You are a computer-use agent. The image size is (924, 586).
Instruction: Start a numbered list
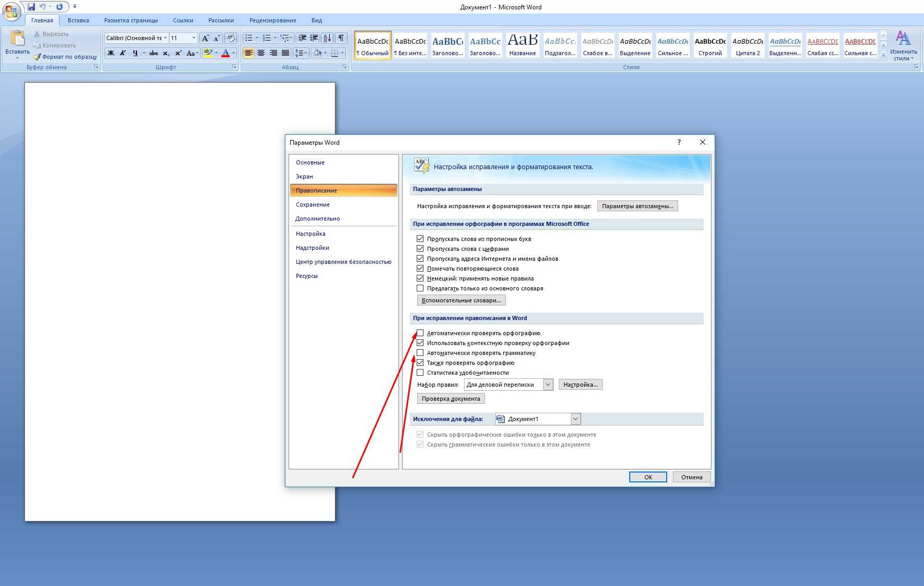(x=267, y=38)
